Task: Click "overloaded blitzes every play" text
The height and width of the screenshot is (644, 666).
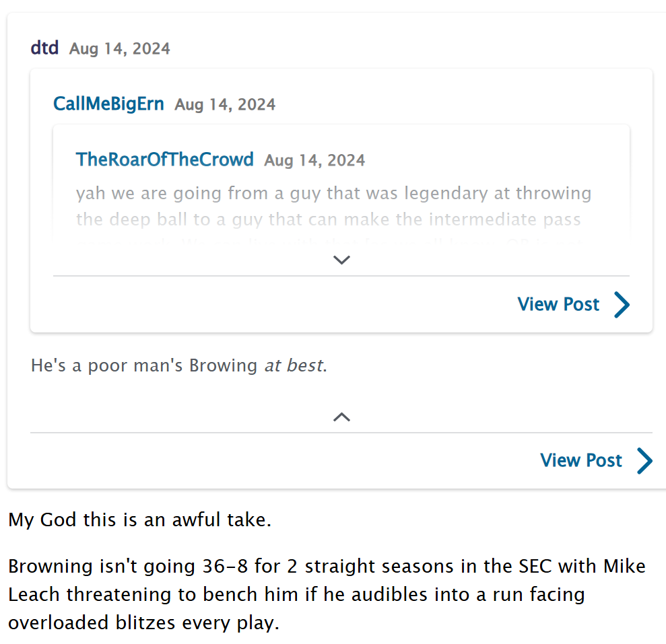Action: tap(143, 622)
